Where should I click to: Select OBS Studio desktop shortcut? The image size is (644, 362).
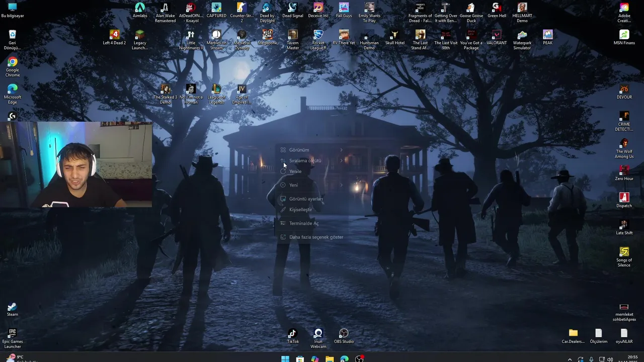click(344, 336)
